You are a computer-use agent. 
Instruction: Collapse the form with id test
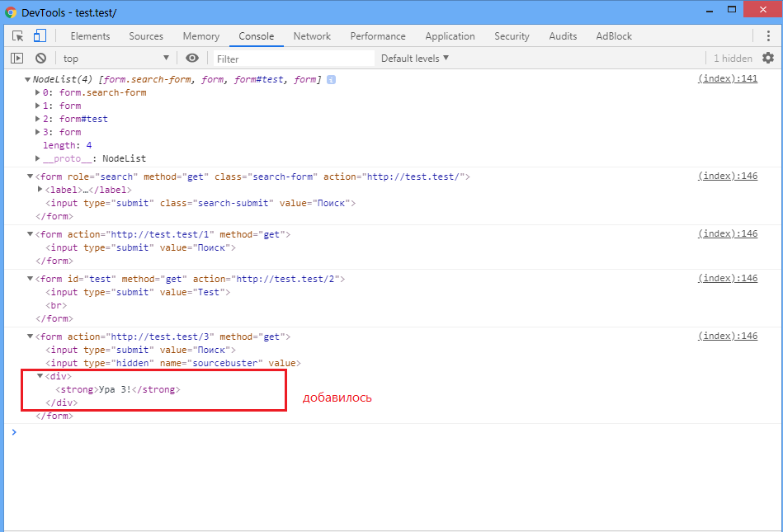coord(30,279)
